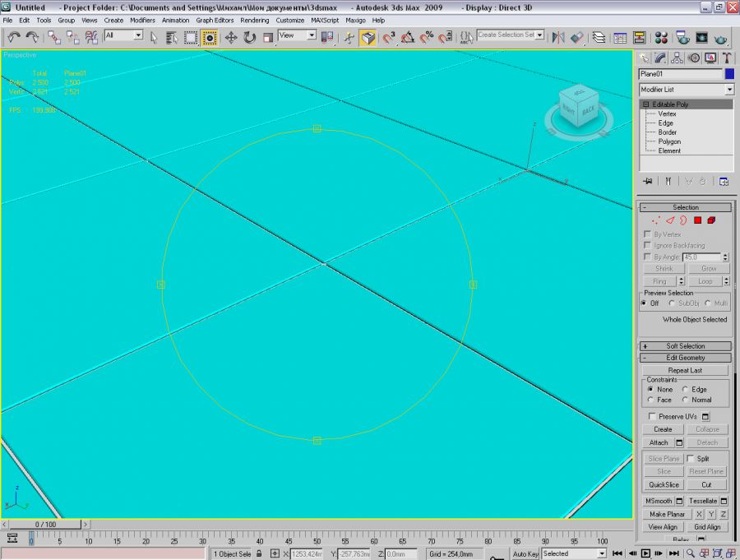The image size is (740, 560).
Task: Switch to Utilities hammer panel tab
Action: click(727, 58)
